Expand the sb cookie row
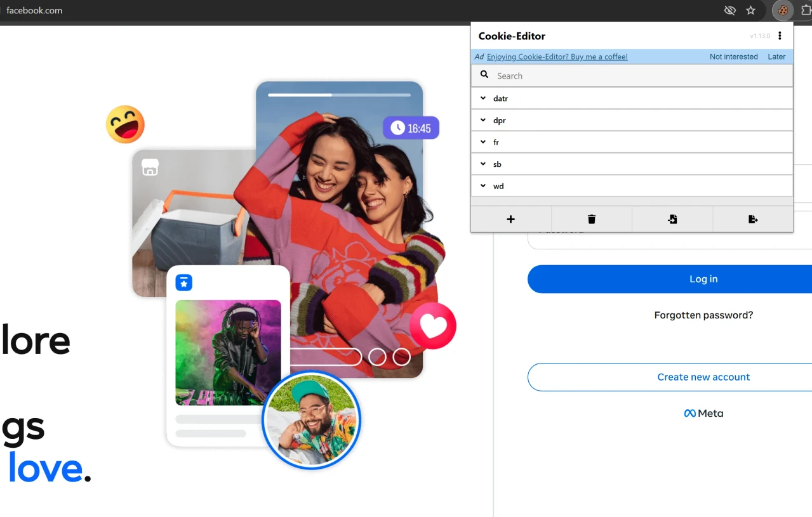 pyautogui.click(x=632, y=164)
